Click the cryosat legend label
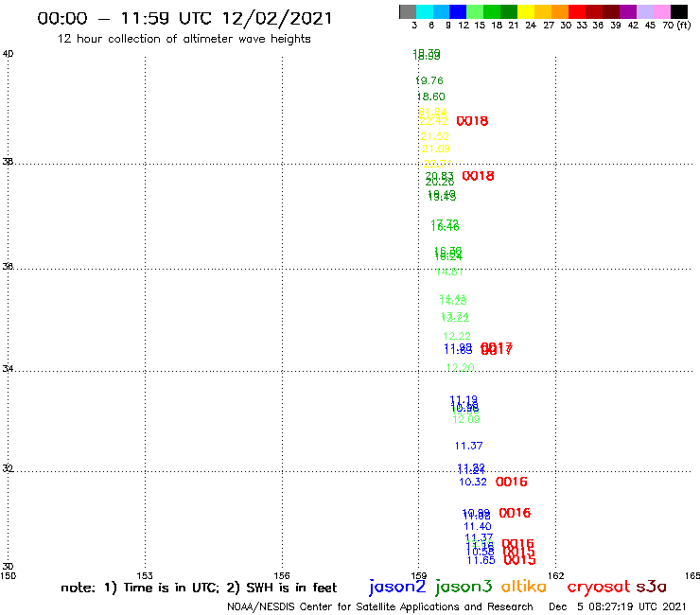Image resolution: width=700 pixels, height=615 pixels. [598, 587]
